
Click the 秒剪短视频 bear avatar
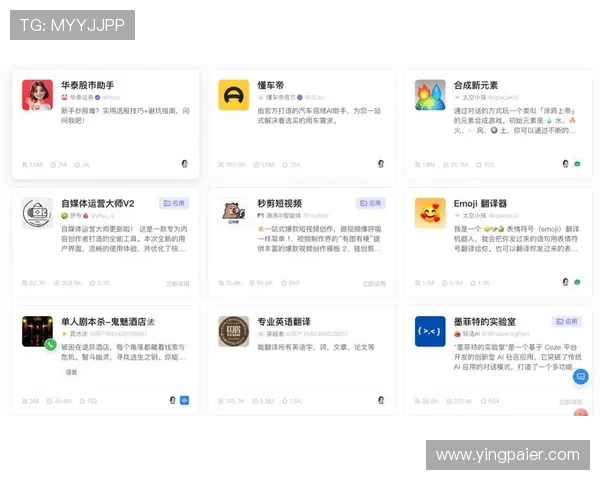point(233,213)
